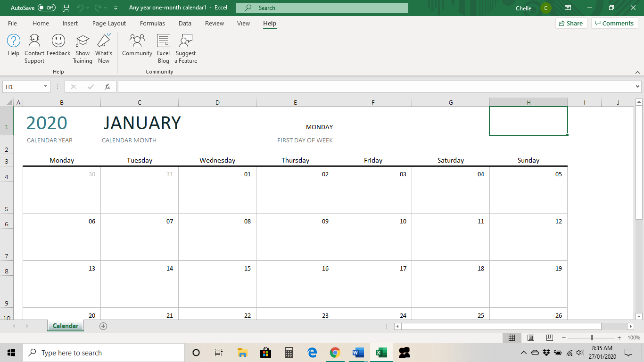Viewport: 644px width, 362px height.
Task: Collapse the ribbon with the chevron
Action: click(x=637, y=72)
